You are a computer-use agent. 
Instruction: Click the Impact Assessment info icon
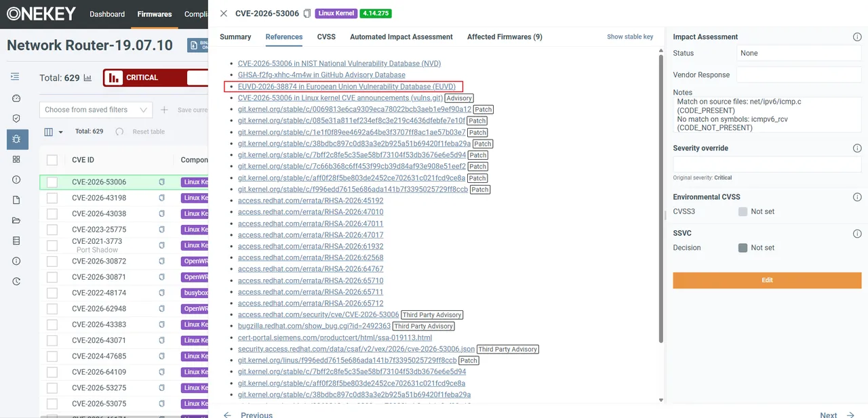click(857, 37)
